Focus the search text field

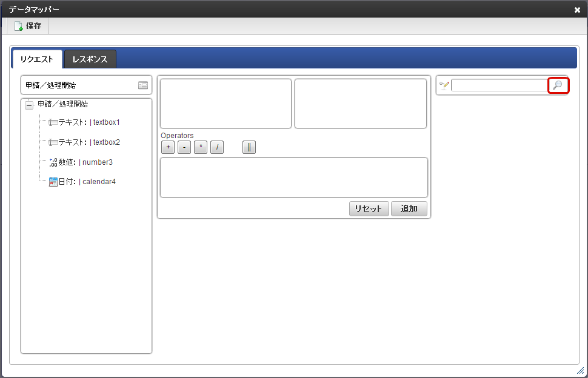click(500, 85)
